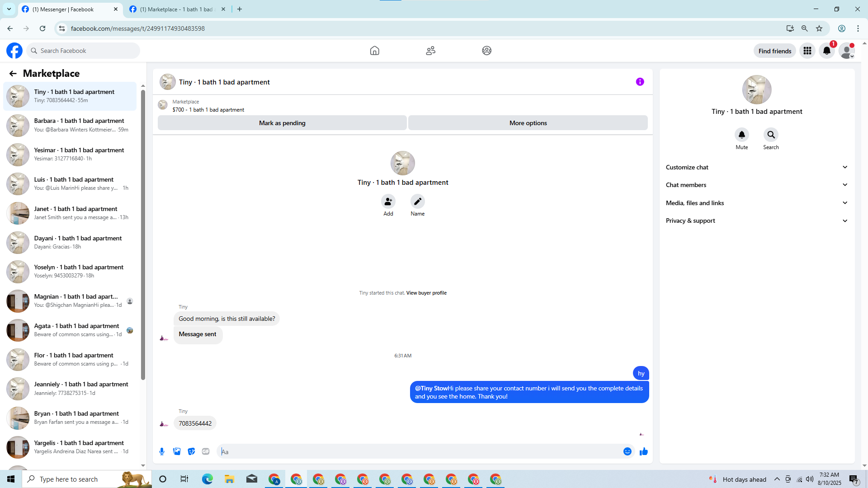Open the sticker picker icon
The height and width of the screenshot is (488, 868).
[x=191, y=451]
